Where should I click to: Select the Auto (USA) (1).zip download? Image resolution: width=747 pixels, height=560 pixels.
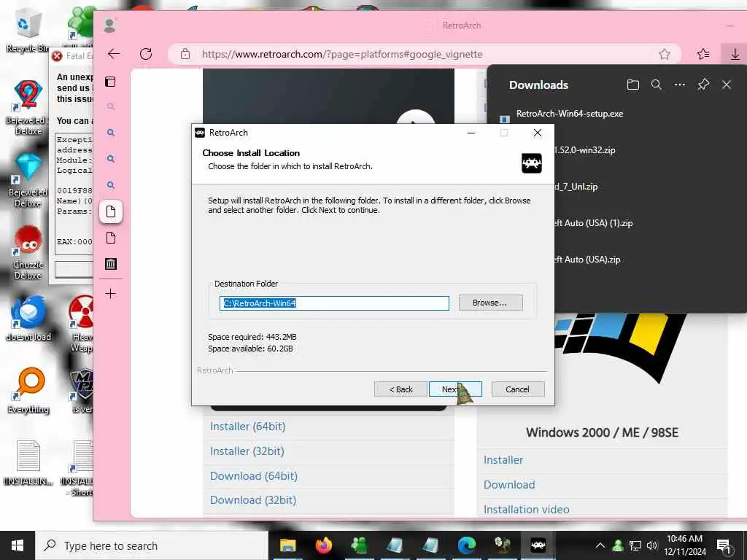[x=593, y=223]
